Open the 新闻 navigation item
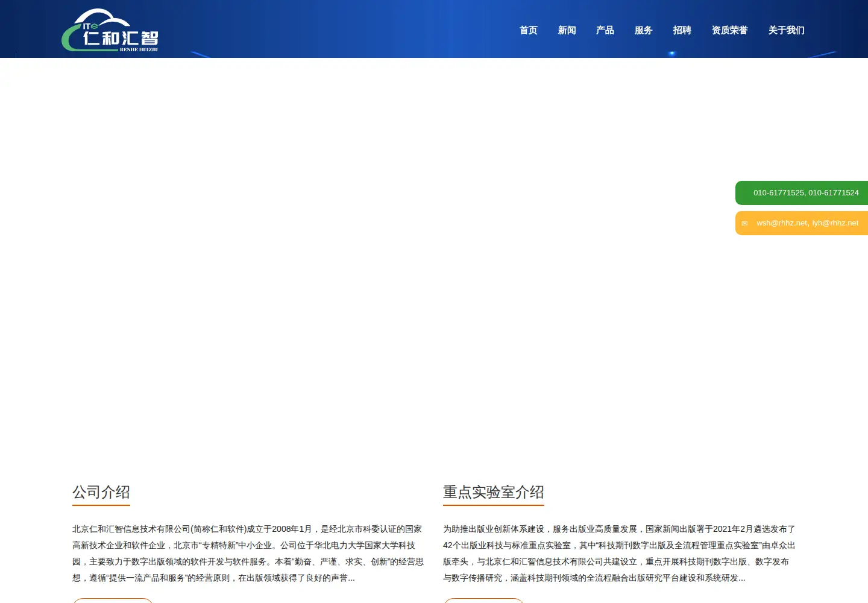Screen dimensions: 868x603 (x=567, y=30)
